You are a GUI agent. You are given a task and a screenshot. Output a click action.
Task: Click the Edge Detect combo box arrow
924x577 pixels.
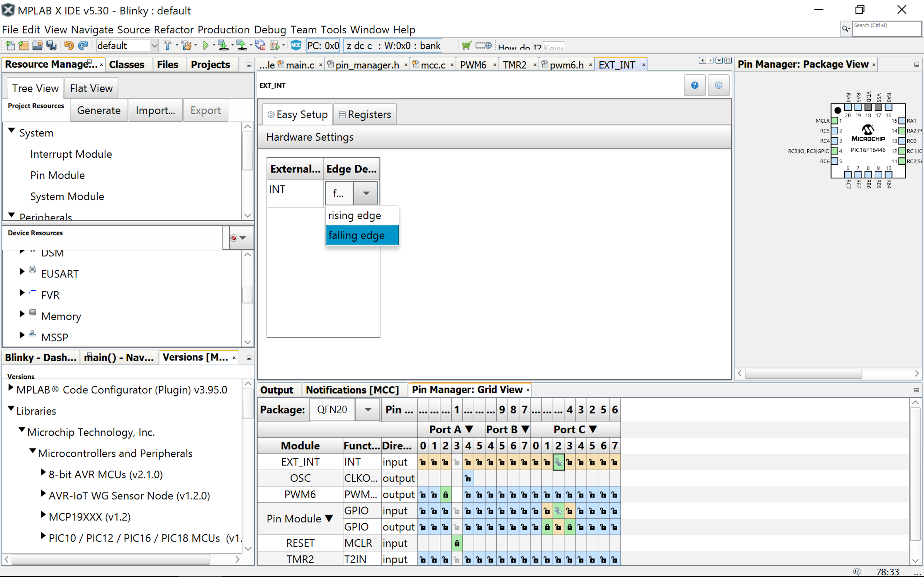click(366, 193)
